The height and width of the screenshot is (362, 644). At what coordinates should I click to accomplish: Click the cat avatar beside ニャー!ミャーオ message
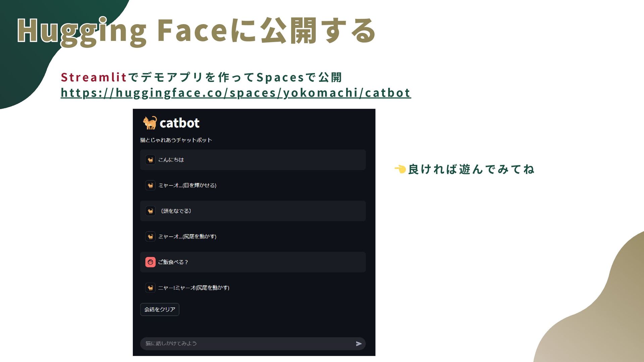coord(150,288)
